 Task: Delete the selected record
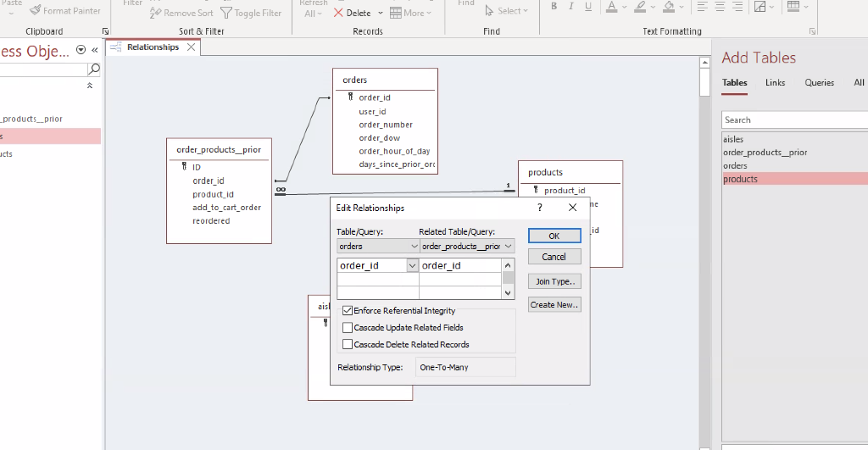[352, 13]
